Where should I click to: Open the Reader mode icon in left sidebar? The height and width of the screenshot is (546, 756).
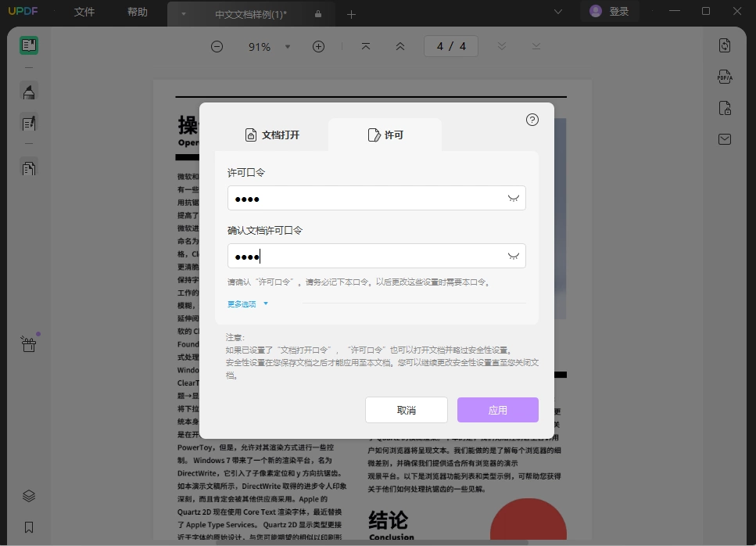click(x=29, y=45)
